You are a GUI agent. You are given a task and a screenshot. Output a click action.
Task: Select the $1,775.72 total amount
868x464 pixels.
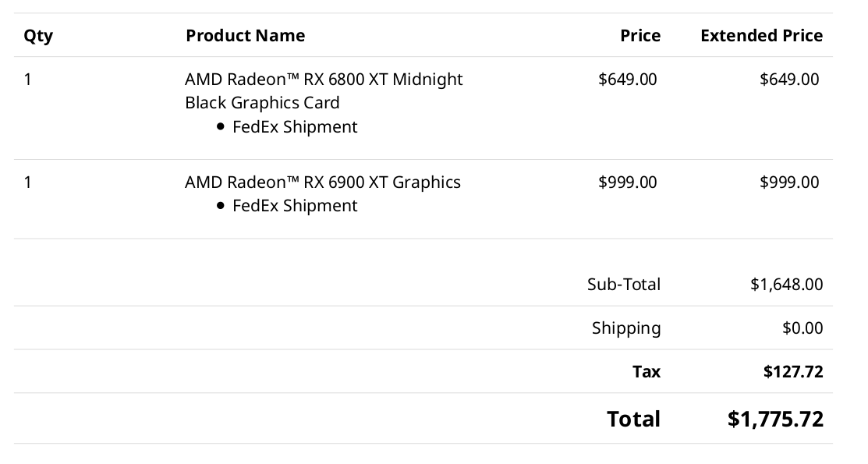point(775,420)
